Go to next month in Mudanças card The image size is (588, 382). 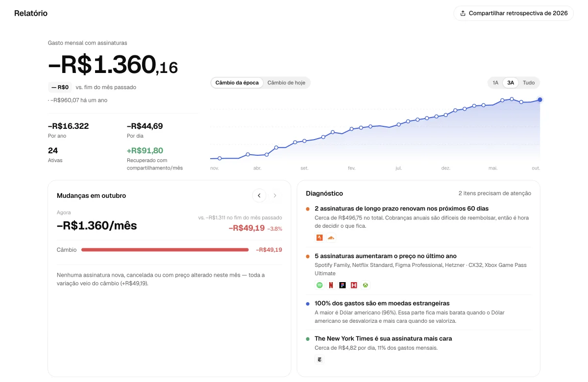[x=275, y=195]
